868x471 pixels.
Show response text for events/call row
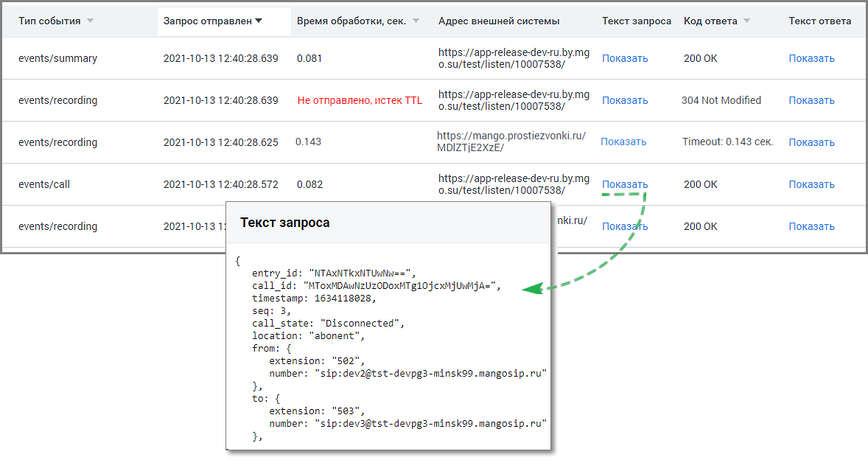[811, 184]
